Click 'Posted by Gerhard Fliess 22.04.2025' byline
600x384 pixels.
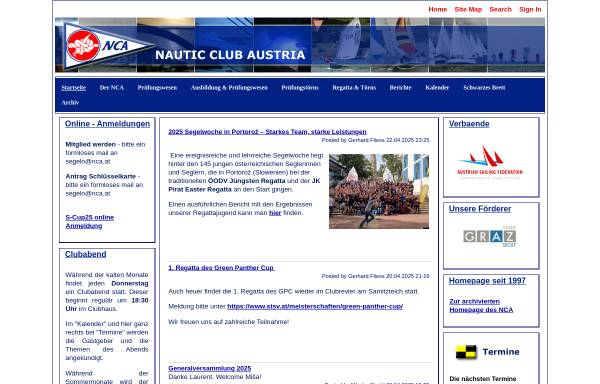pos(375,140)
